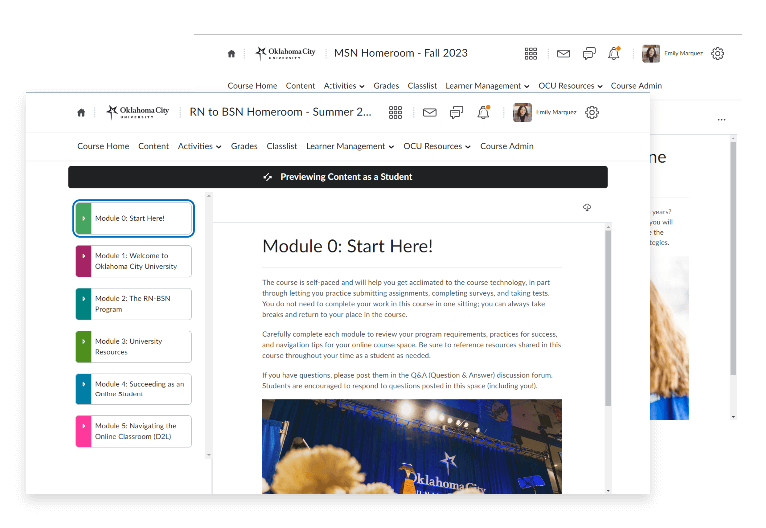Image resolution: width=766 pixels, height=528 pixels.
Task: Open OCU Resources dropdown in RN to BSN window
Action: [437, 147]
